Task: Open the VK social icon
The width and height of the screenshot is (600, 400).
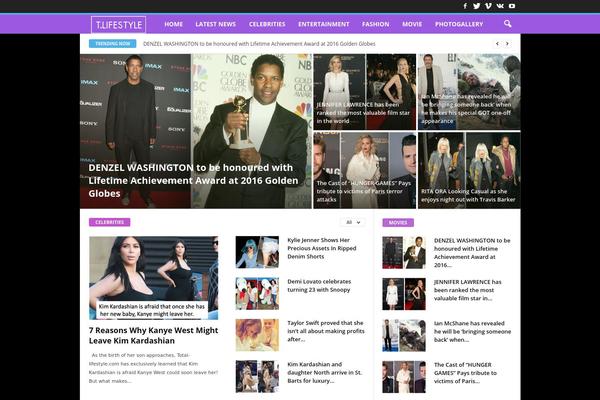Action: coord(500,6)
